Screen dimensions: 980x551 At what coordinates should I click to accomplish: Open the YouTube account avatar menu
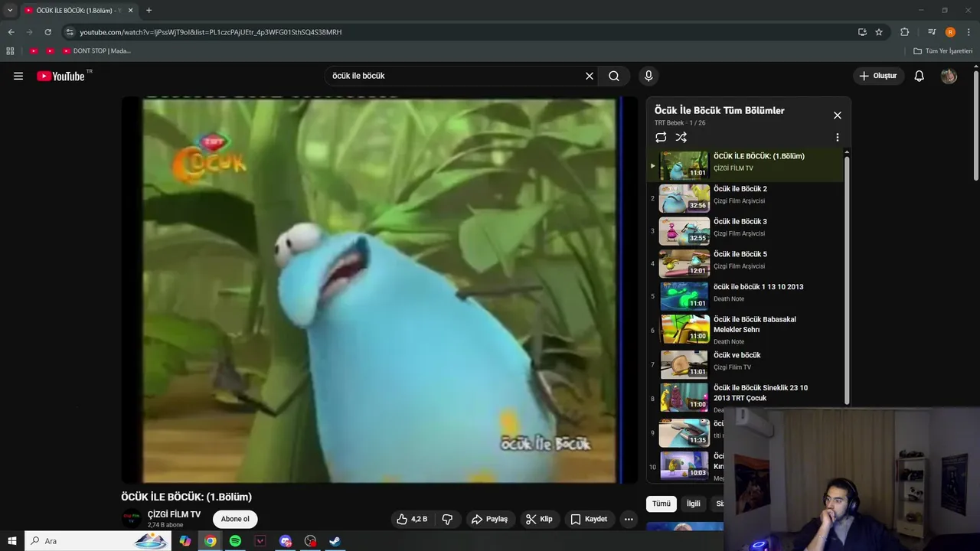949,76
